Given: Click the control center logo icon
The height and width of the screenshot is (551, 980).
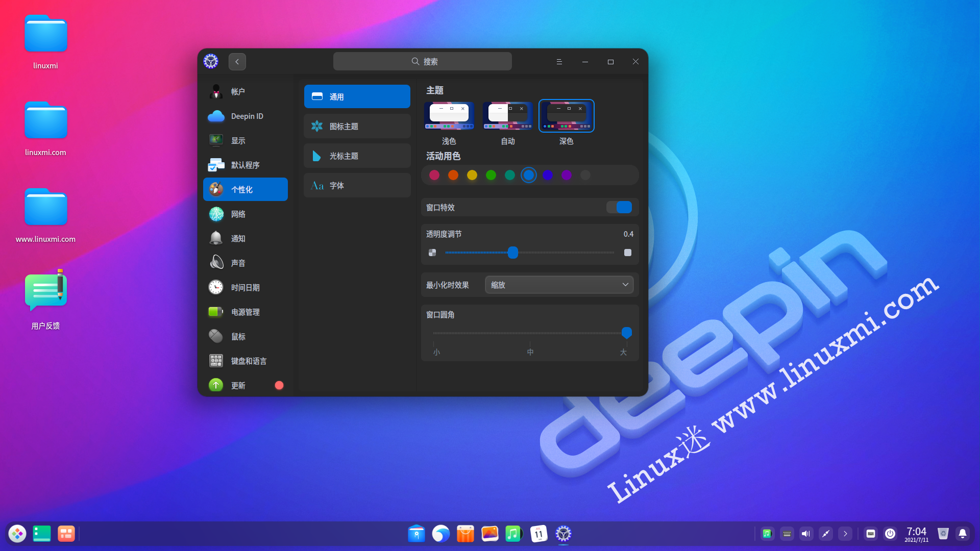Looking at the screenshot, I should (211, 62).
